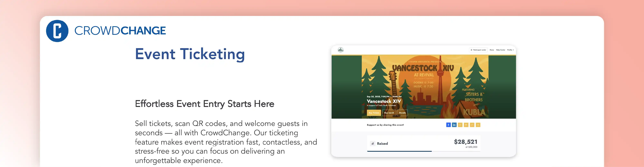Viewport: 644px width, 167px height.
Task: Open the Participant center button
Action: (478, 50)
